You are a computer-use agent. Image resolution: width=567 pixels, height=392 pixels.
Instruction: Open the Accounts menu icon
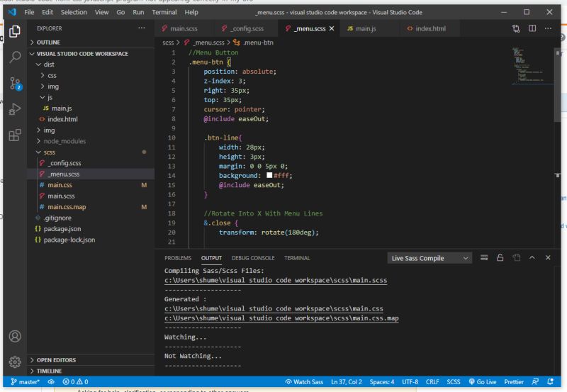coord(15,336)
